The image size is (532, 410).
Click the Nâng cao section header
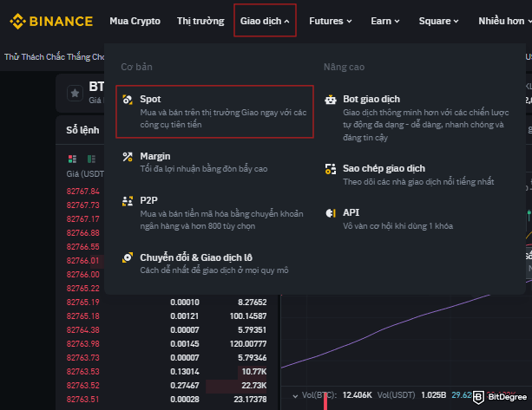344,67
